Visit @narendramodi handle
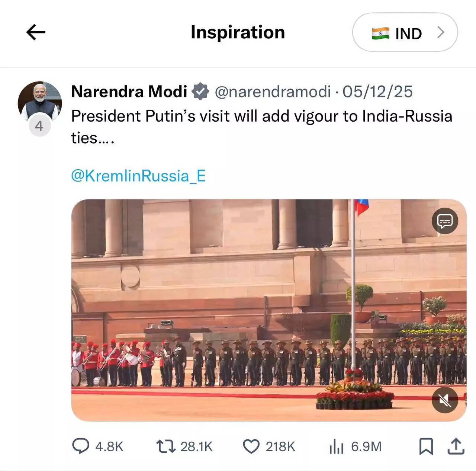Viewport: 476px width, 471px height. tap(273, 90)
